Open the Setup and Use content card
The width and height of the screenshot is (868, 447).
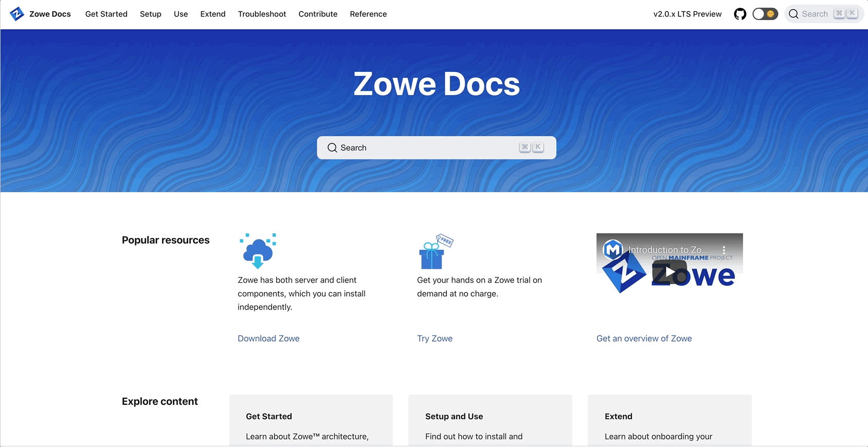[490, 420]
